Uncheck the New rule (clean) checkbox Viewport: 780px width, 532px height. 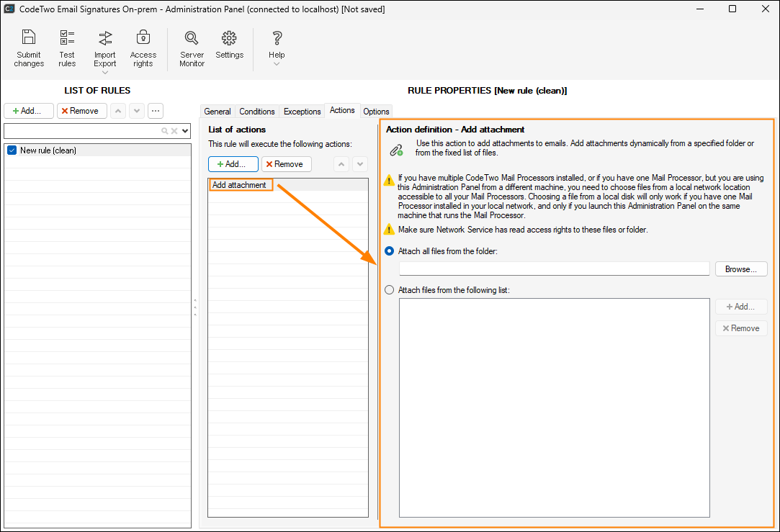(x=12, y=150)
